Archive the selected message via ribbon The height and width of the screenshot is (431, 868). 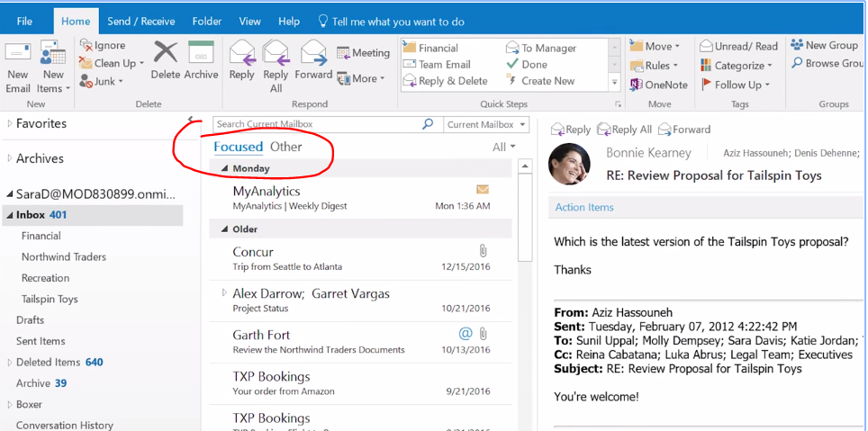[201, 54]
